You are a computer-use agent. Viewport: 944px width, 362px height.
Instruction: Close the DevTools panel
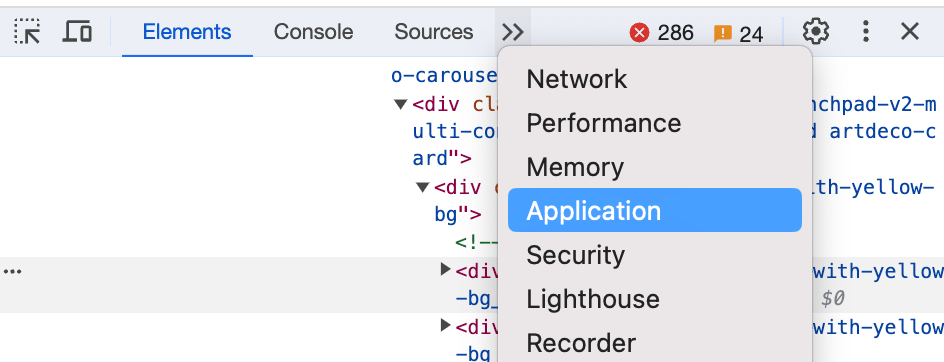pyautogui.click(x=909, y=31)
